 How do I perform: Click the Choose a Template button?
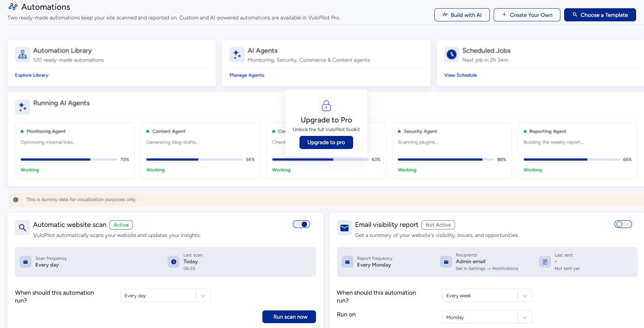coord(600,15)
